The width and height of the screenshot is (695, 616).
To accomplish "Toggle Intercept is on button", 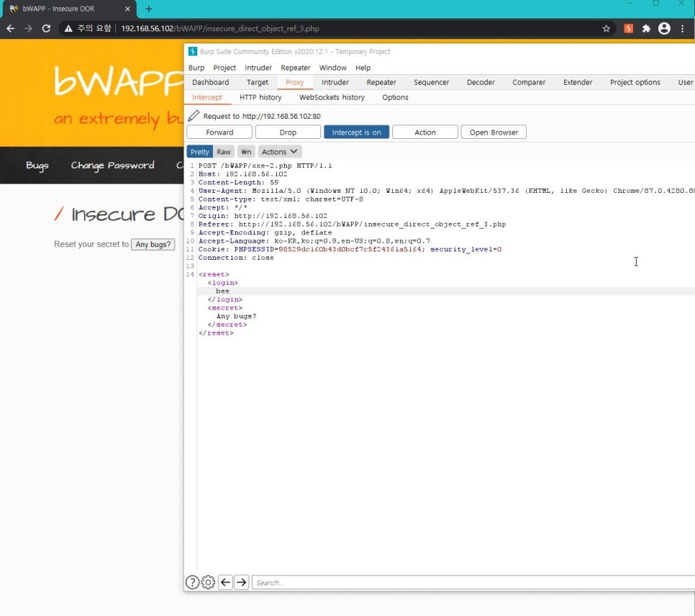I will (356, 132).
